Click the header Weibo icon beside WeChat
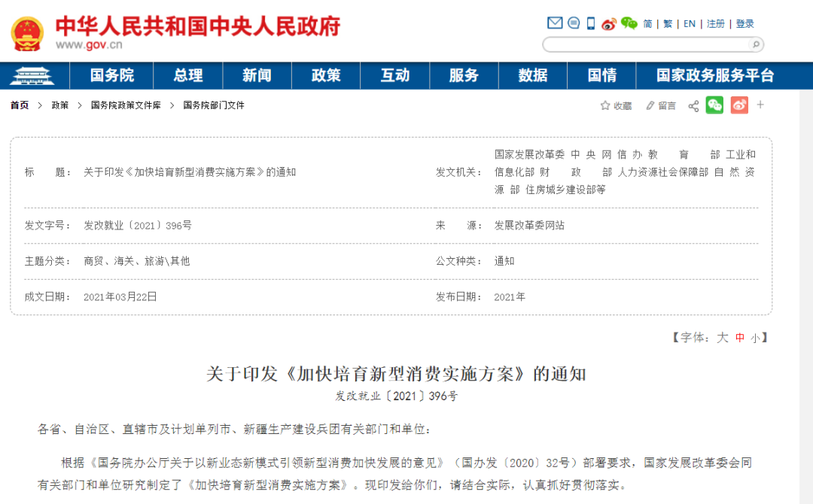 (609, 23)
